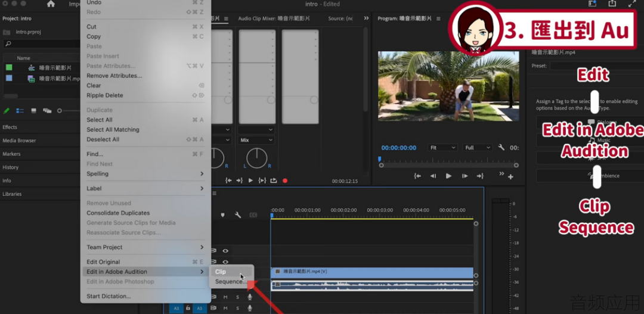Image resolution: width=644 pixels, height=314 pixels.
Task: Go to Out point in Audio Clip Mixer
Action: pos(240,181)
